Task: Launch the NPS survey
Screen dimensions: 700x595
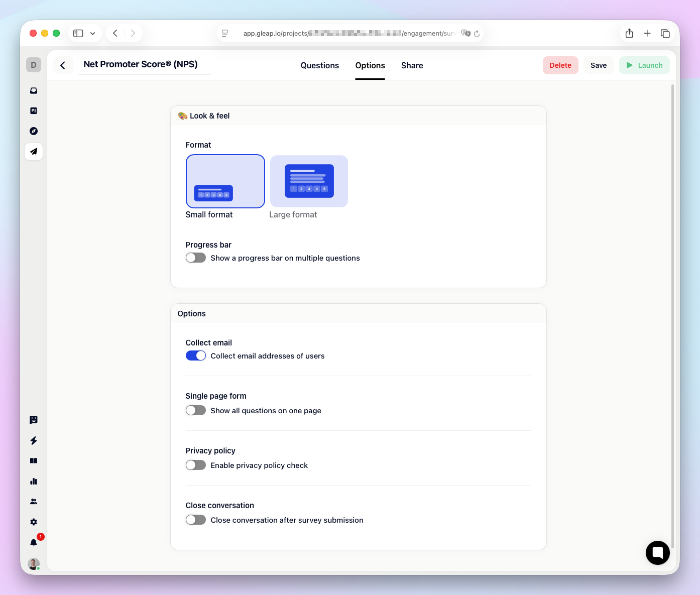Action: [644, 65]
